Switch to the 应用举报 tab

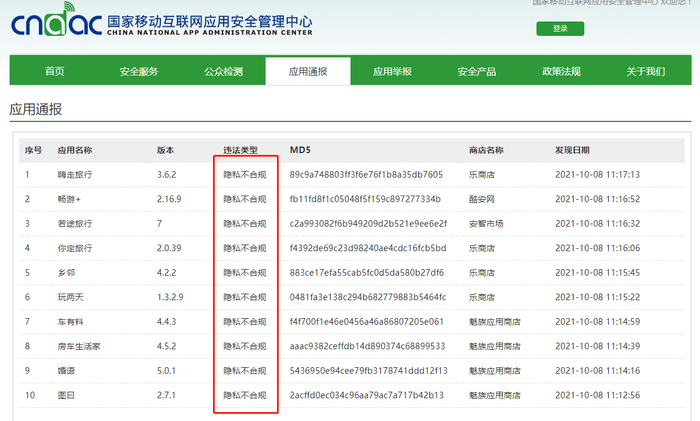click(x=392, y=71)
